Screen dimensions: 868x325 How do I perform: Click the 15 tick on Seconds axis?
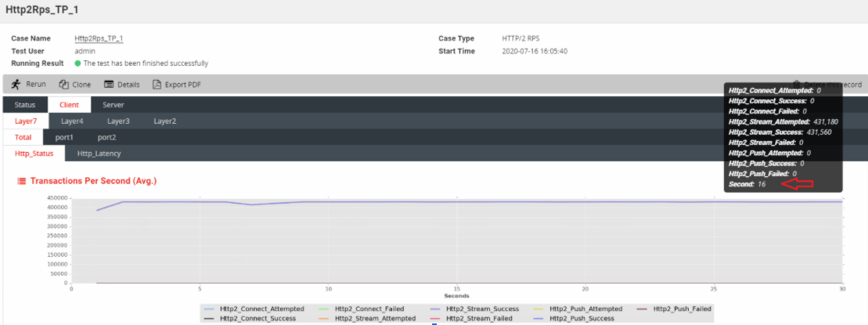456,288
